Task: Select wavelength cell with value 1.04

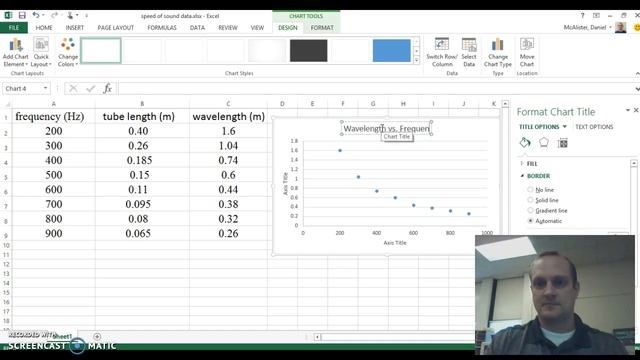Action: [228, 145]
